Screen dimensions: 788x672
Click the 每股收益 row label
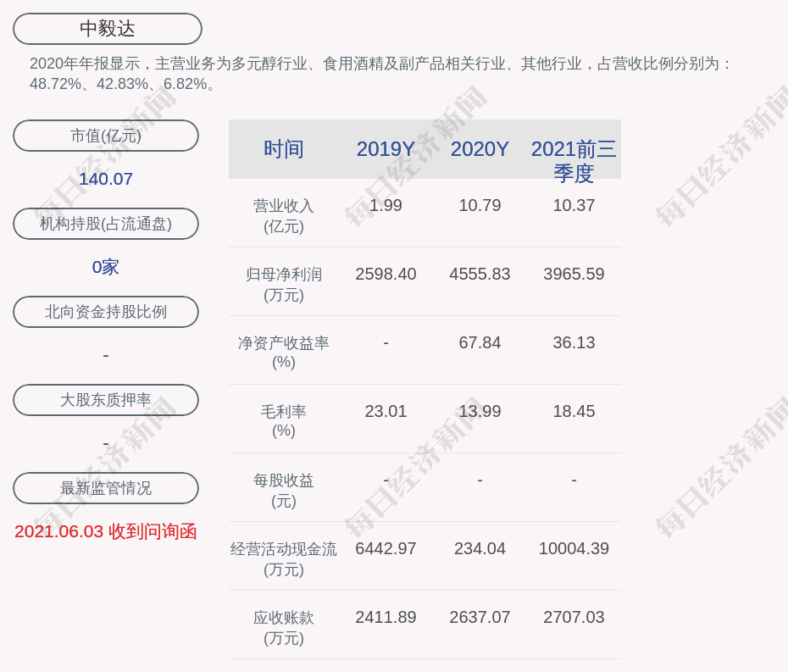coord(283,490)
